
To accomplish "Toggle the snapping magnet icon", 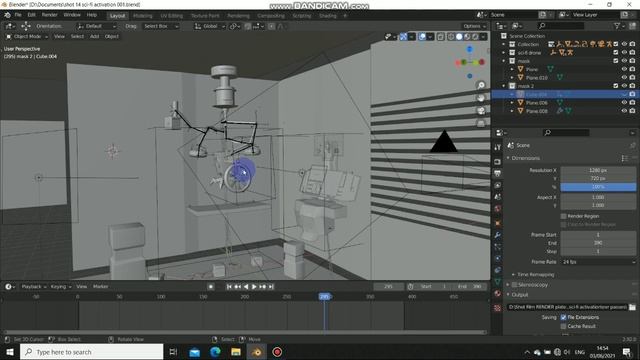I will [x=248, y=26].
